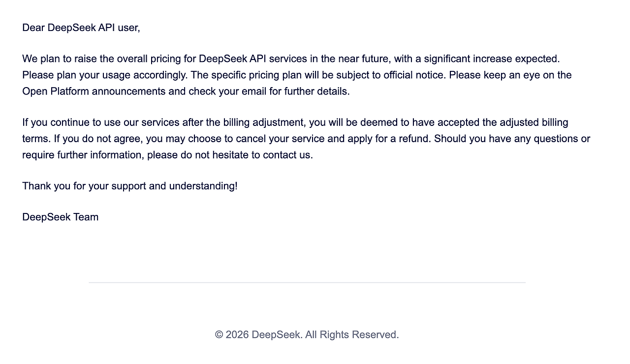Click "Thank you for your support and understanding!"
This screenshot has width=630, height=364.
click(x=130, y=186)
